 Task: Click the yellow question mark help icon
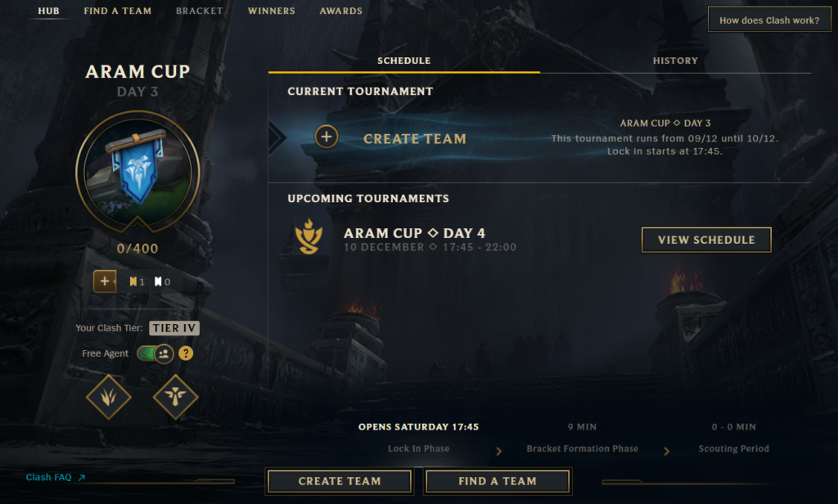tap(186, 353)
